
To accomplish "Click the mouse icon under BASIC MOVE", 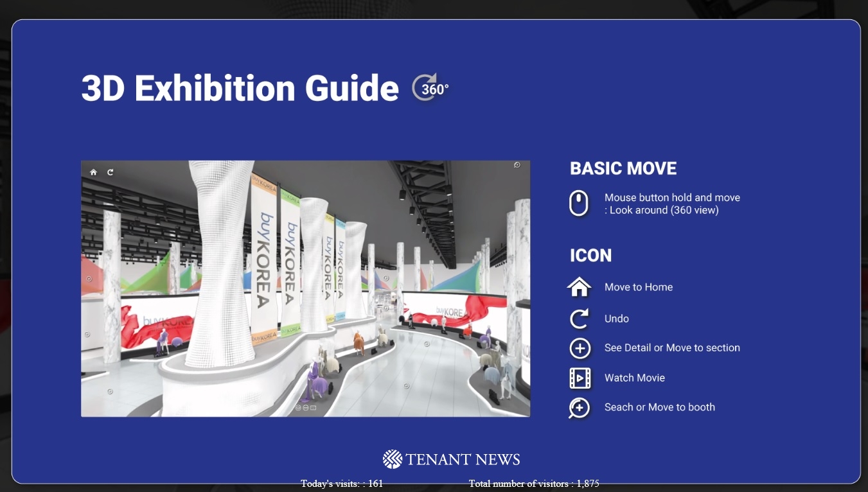I will 579,204.
